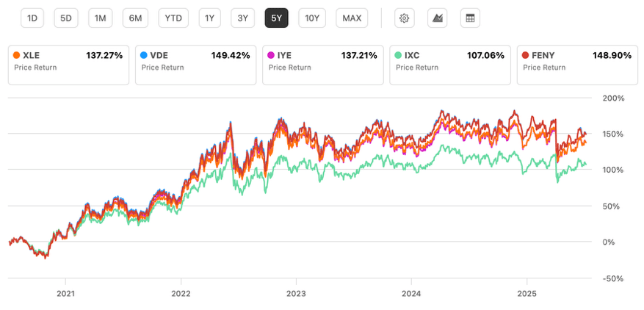
Task: Toggle the VDE price return card
Action: pyautogui.click(x=195, y=65)
